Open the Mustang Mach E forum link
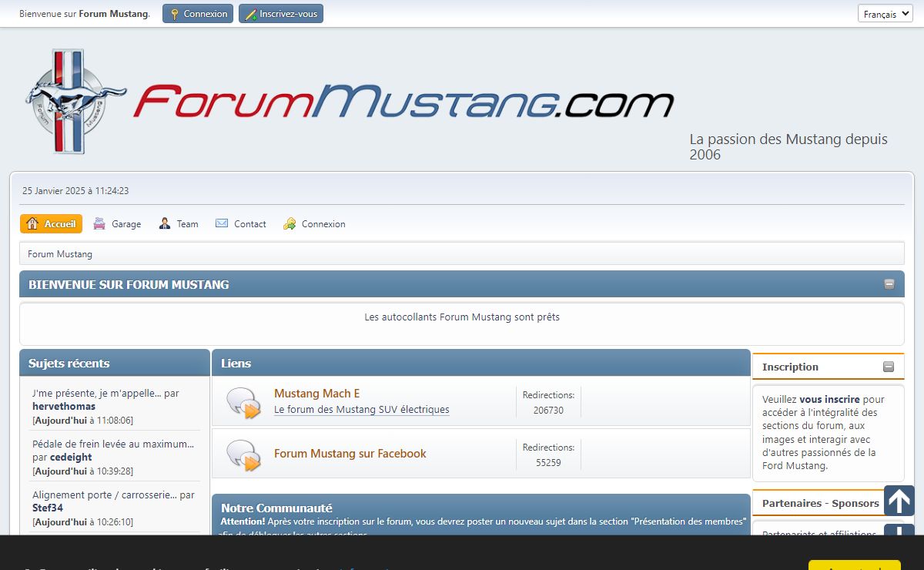Image resolution: width=924 pixels, height=570 pixels. point(316,394)
